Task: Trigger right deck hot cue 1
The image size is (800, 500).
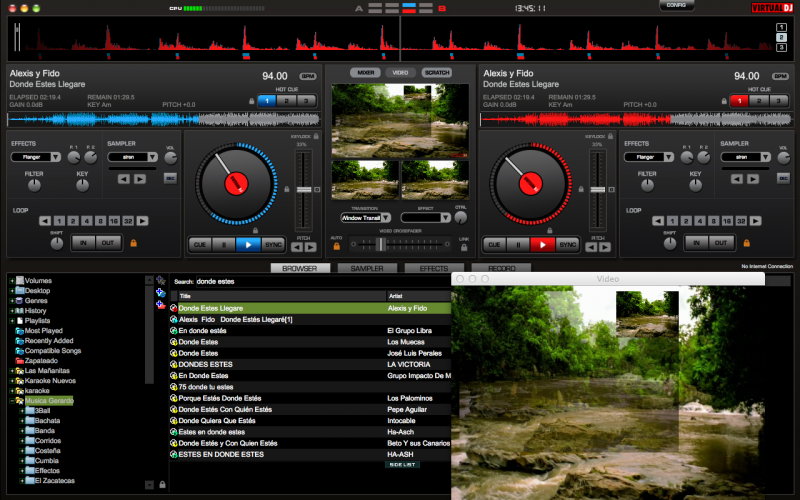Action: 739,101
